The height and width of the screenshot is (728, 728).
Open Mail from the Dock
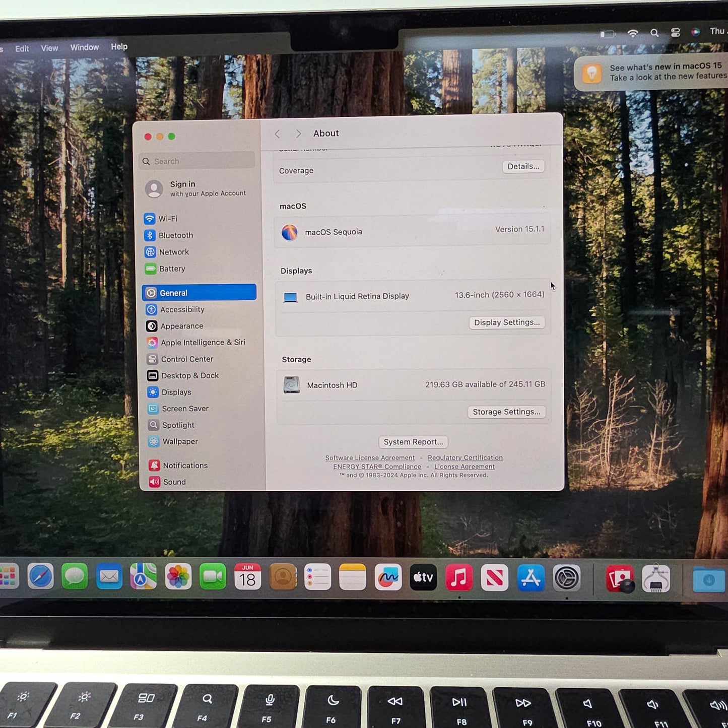(109, 576)
